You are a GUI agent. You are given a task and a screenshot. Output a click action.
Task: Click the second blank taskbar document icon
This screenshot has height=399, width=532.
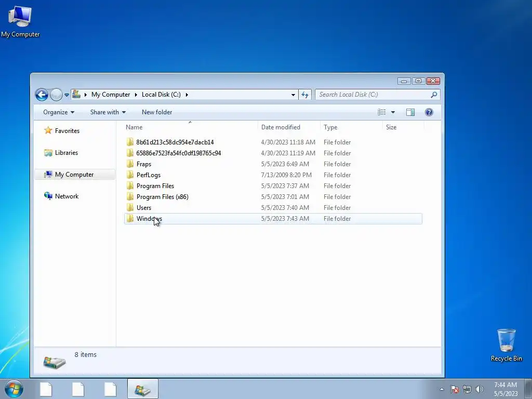[78, 389]
